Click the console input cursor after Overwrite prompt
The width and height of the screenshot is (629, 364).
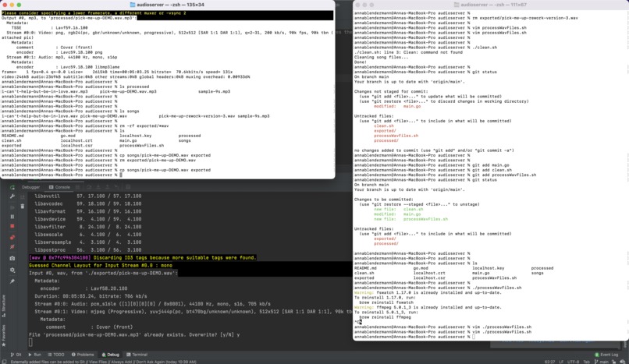[30, 342]
